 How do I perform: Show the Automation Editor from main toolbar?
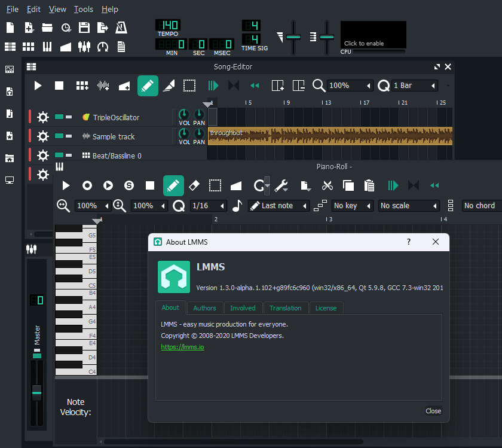pos(66,47)
